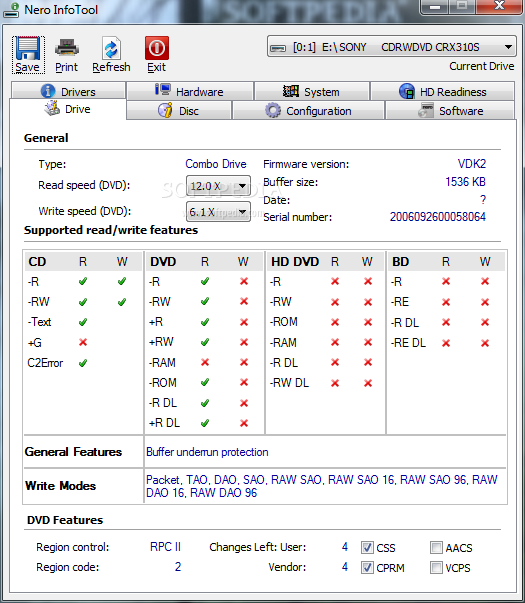Select the Drive tab
The image size is (525, 603).
(x=68, y=109)
